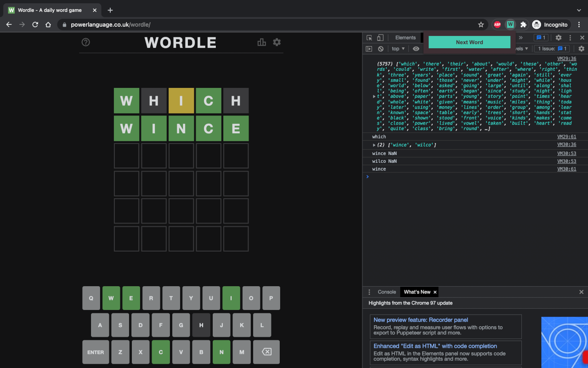Click the address bar URL
The height and width of the screenshot is (368, 588).
(111, 24)
